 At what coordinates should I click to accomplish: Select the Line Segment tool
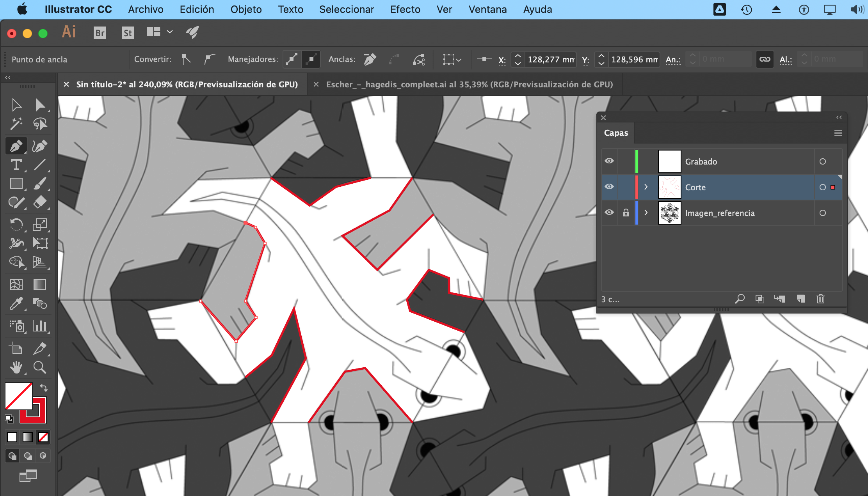click(x=39, y=165)
